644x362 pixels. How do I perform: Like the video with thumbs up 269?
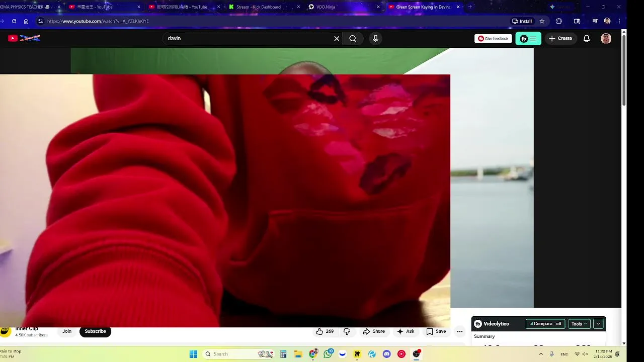click(325, 331)
